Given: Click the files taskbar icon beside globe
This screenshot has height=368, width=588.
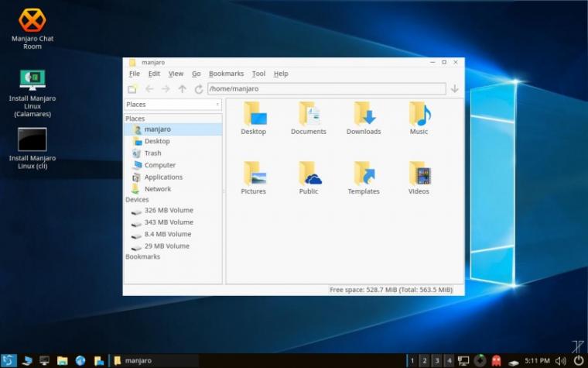Looking at the screenshot, I should pos(98,360).
